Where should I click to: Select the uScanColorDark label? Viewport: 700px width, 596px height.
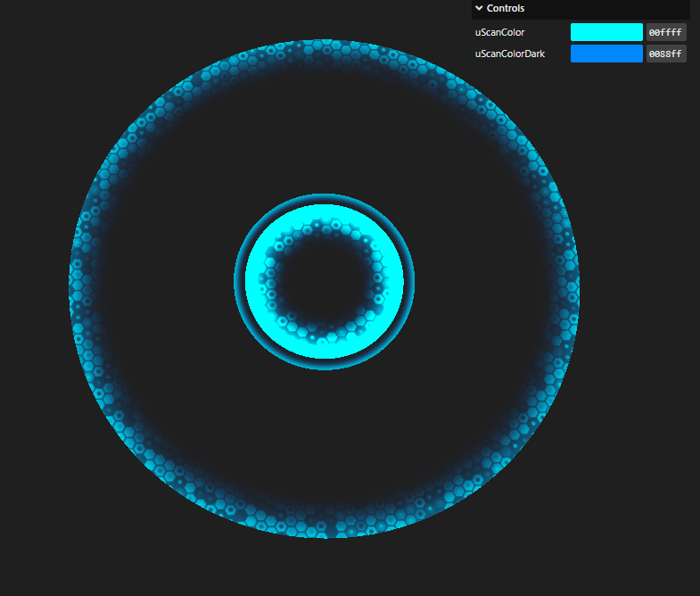(509, 54)
